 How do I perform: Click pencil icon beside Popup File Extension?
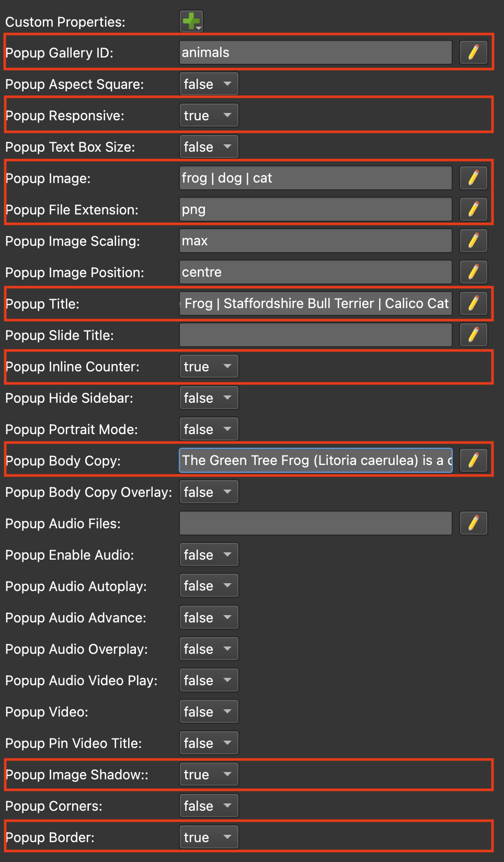click(x=474, y=209)
